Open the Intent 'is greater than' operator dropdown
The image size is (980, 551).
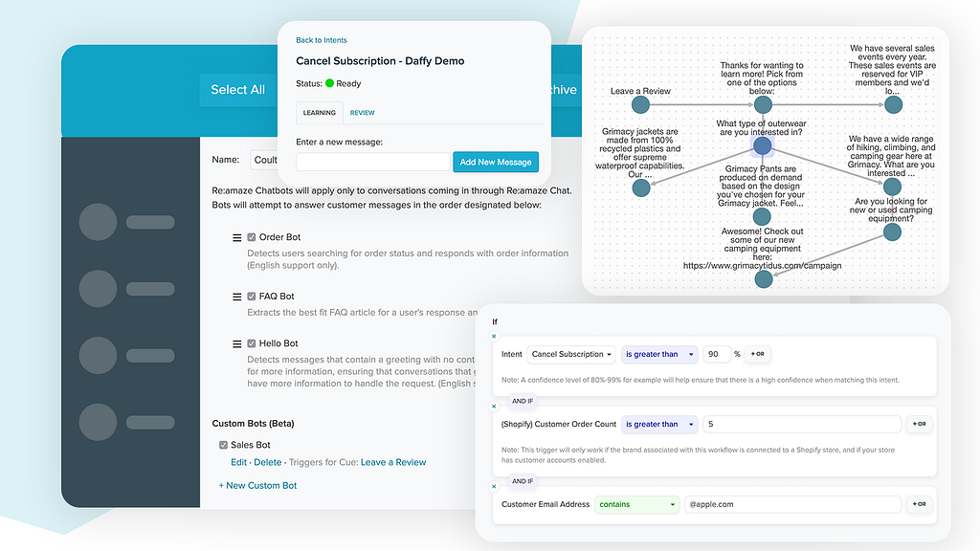pos(660,354)
